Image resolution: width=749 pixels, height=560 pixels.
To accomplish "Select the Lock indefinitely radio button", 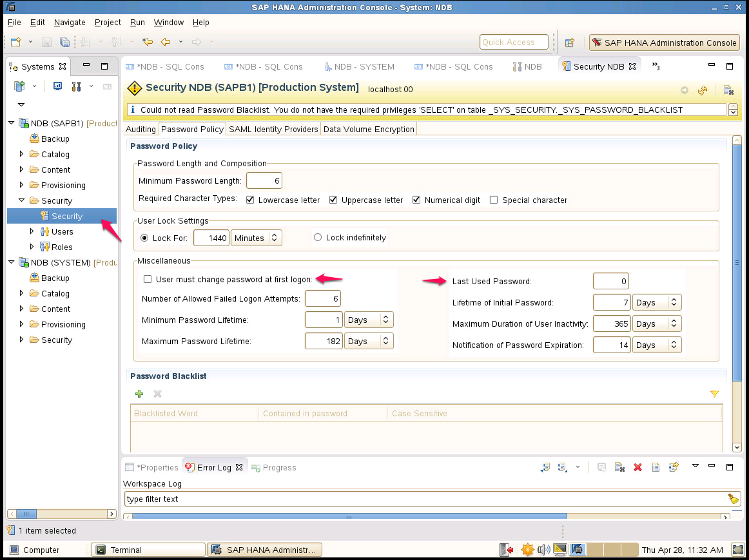I will coord(318,237).
